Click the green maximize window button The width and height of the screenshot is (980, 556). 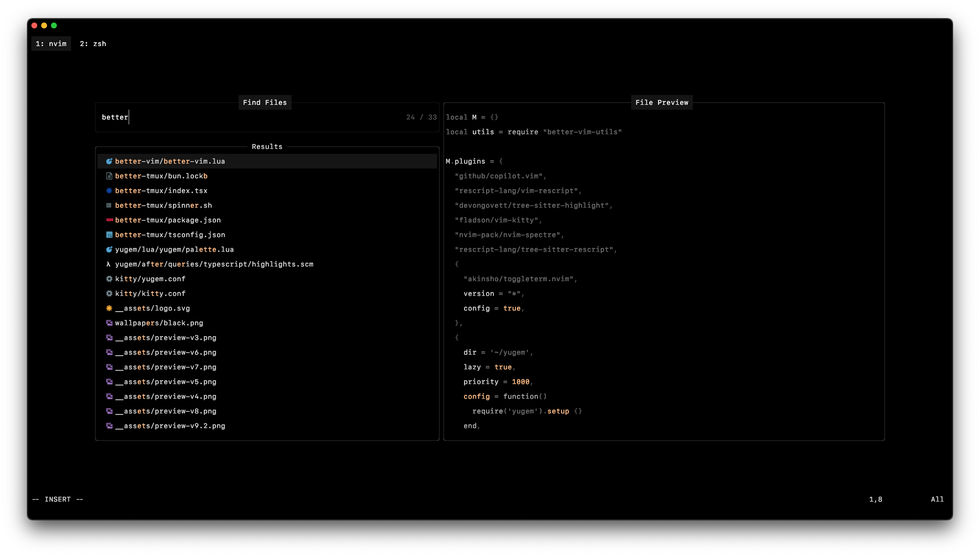[x=54, y=25]
